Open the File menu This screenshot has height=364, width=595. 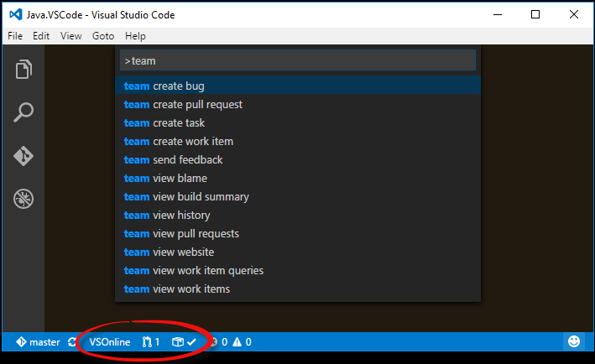click(x=15, y=36)
